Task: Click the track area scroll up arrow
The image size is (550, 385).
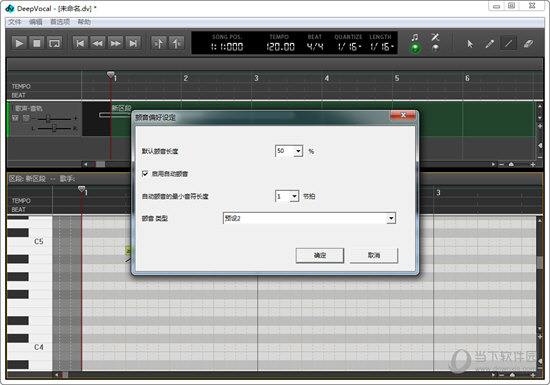Action: point(540,106)
